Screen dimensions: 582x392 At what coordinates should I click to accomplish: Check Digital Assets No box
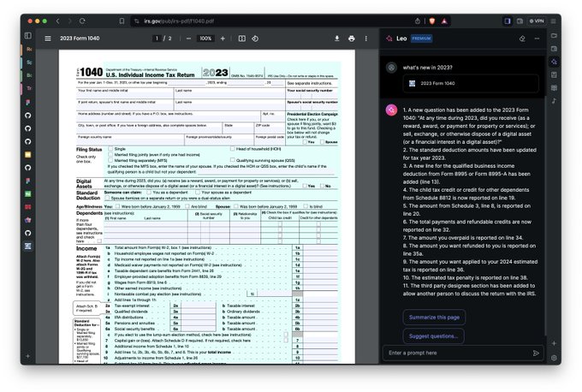pos(322,186)
